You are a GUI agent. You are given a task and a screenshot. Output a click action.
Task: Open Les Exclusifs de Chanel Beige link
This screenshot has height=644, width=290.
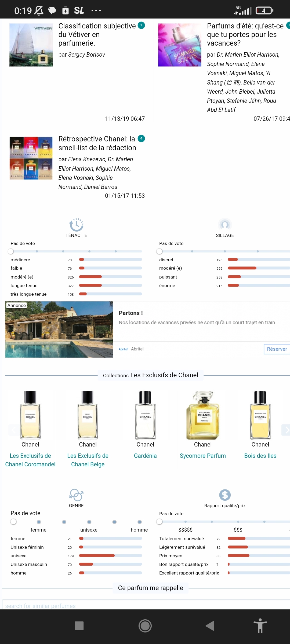click(x=88, y=460)
